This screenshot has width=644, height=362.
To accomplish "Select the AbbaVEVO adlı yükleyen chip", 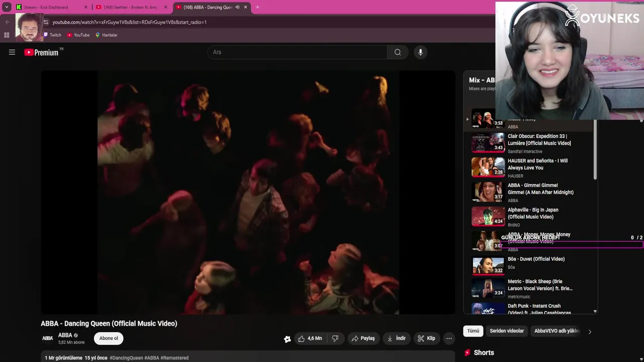I will [557, 331].
